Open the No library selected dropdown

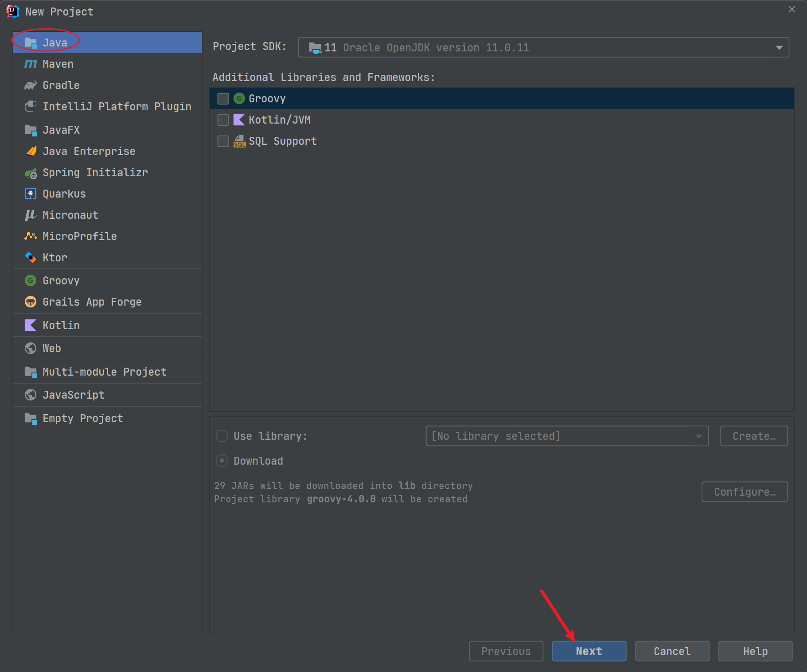point(567,436)
